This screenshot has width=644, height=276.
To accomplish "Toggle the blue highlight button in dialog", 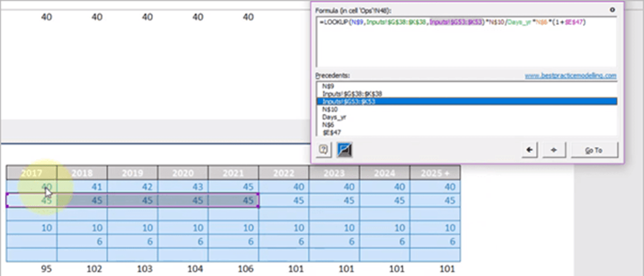I will pos(345,150).
